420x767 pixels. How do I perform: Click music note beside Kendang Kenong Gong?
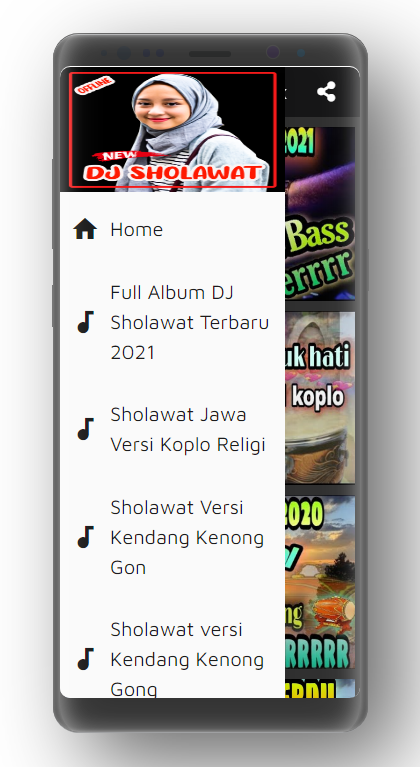[x=85, y=659]
